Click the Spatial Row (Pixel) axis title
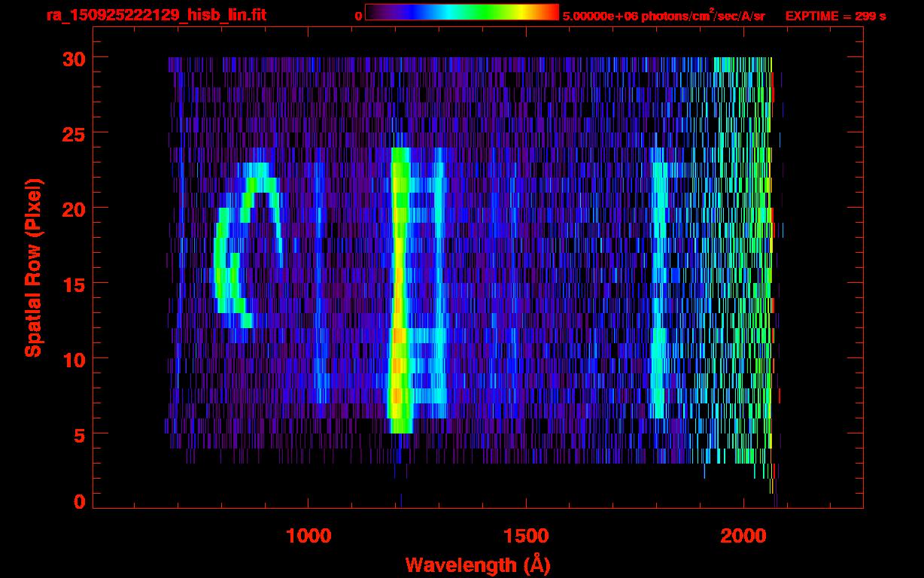This screenshot has height=578, width=924. (x=33, y=267)
